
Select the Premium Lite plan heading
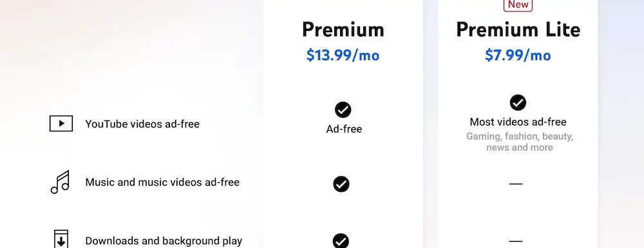pos(518,30)
